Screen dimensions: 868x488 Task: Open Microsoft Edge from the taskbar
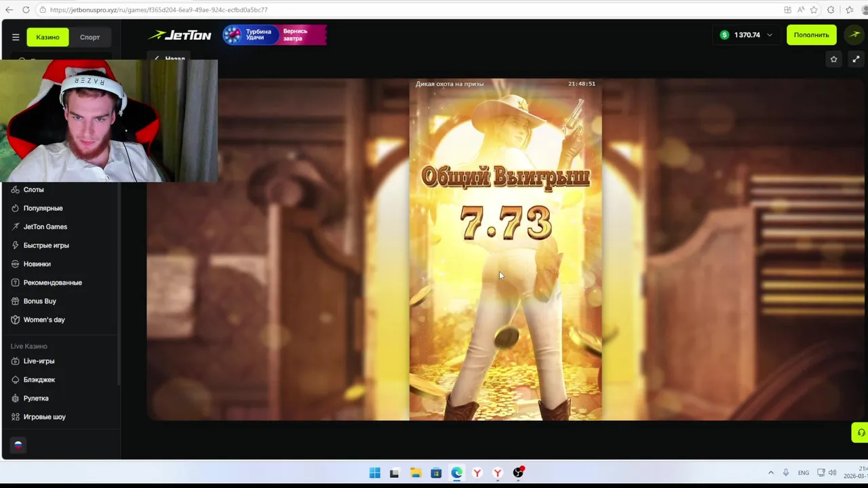point(456,473)
